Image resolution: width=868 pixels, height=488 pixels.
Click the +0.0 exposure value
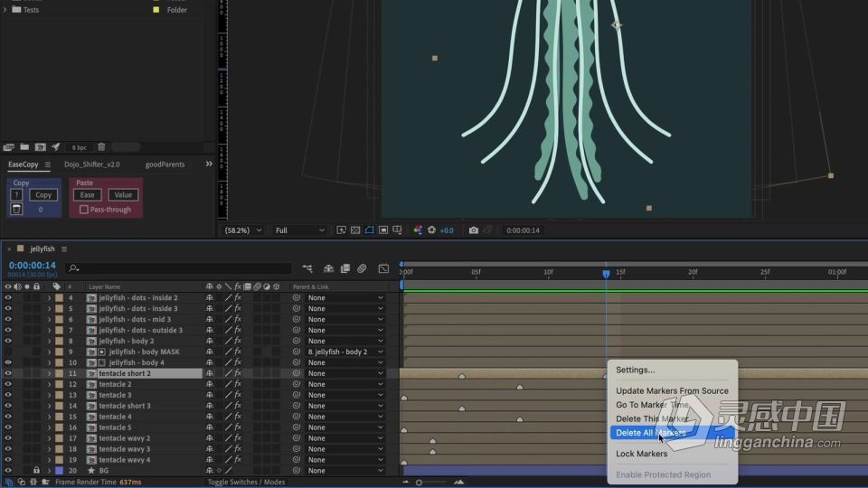click(447, 230)
